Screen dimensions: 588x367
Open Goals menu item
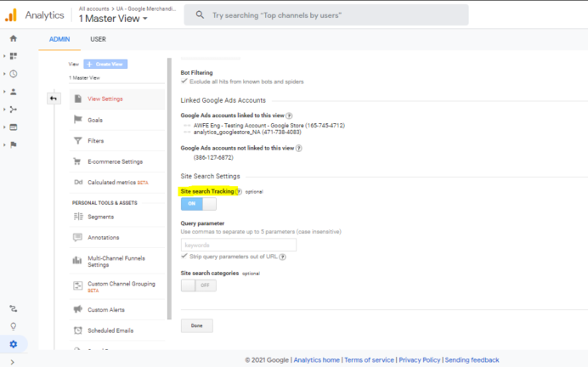point(117,120)
